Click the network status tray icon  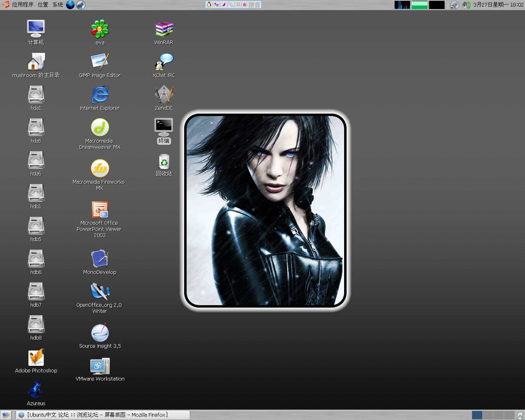tap(454, 5)
